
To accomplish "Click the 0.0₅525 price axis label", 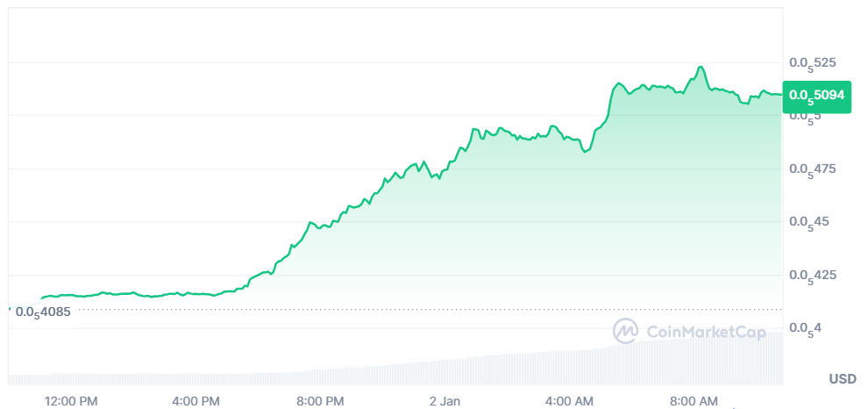I will [813, 63].
